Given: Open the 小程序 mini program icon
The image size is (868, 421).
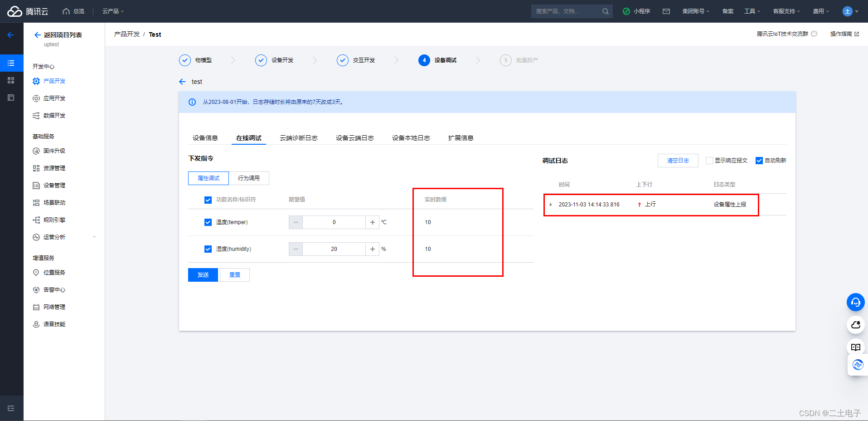Looking at the screenshot, I should click(x=626, y=11).
